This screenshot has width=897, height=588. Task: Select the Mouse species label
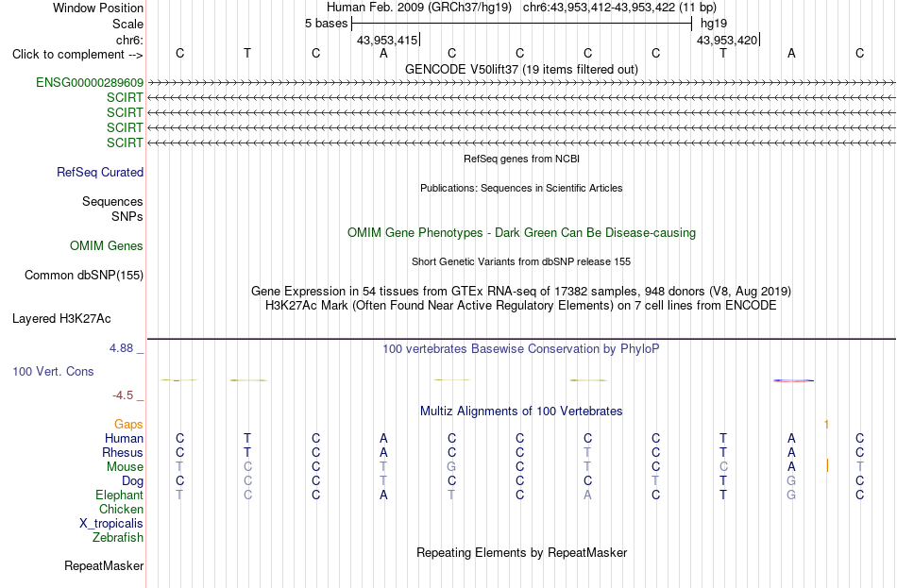(x=126, y=467)
